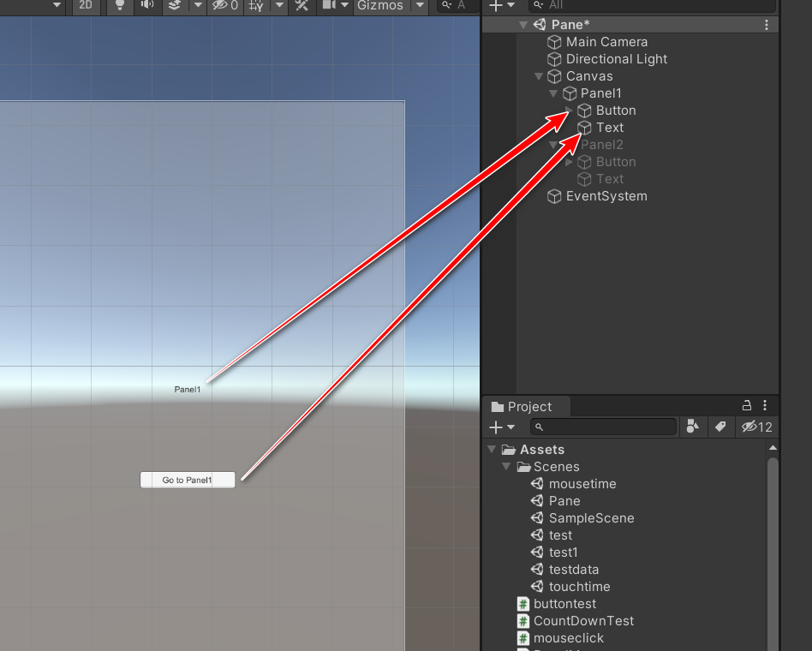Screen dimensions: 812x651
Task: Expand the Button under Panel2
Action: click(569, 162)
